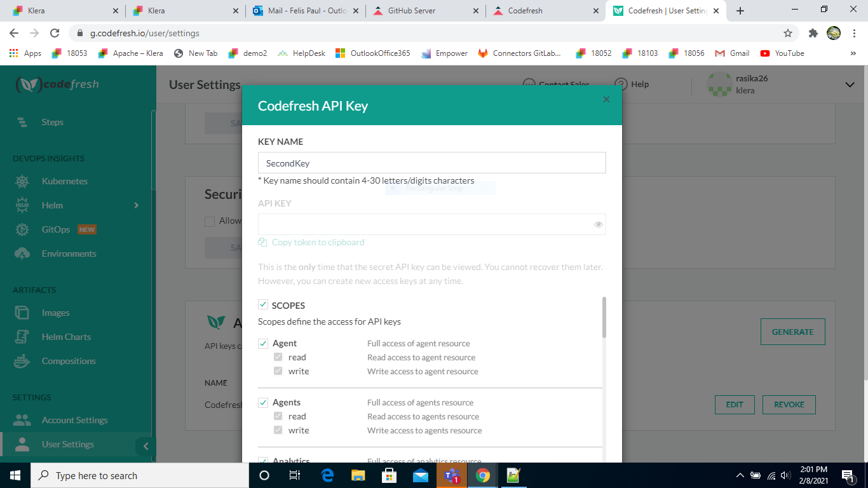Expand the Helm submenu arrow
The width and height of the screenshot is (868, 488).
point(136,205)
